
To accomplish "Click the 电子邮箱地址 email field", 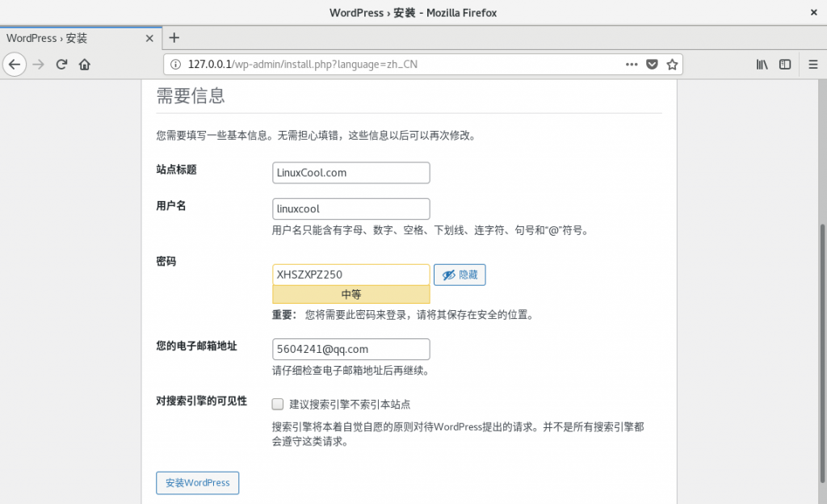I will click(x=351, y=349).
